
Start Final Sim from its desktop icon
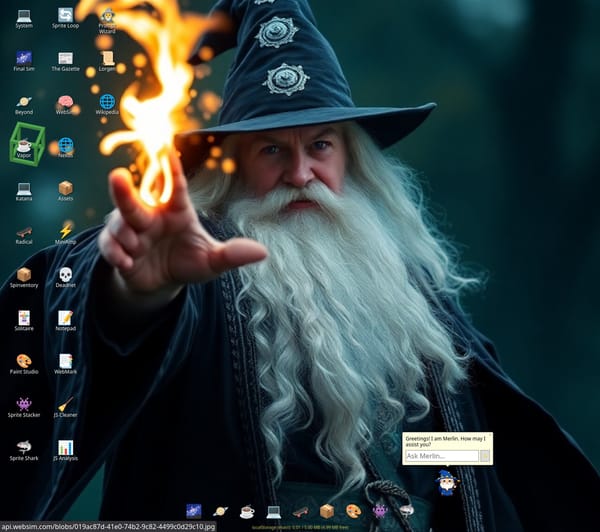24,62
